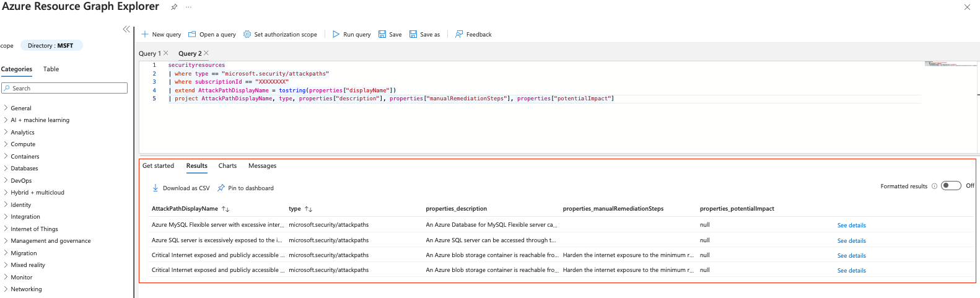Click the 'securityresources' line in editor
980x298 pixels.
point(196,65)
